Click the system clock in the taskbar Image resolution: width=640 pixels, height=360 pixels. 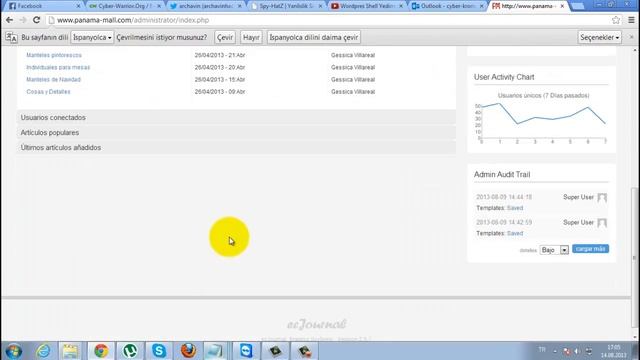click(613, 351)
